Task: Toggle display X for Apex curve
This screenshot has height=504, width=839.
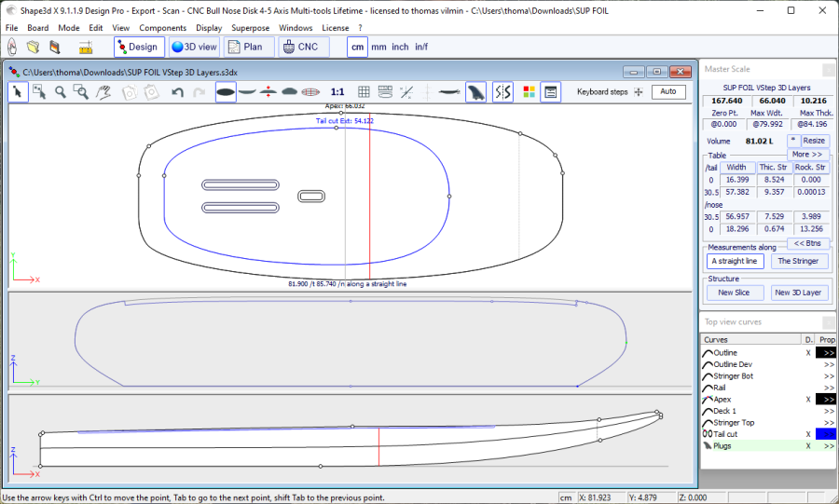Action: (x=808, y=400)
